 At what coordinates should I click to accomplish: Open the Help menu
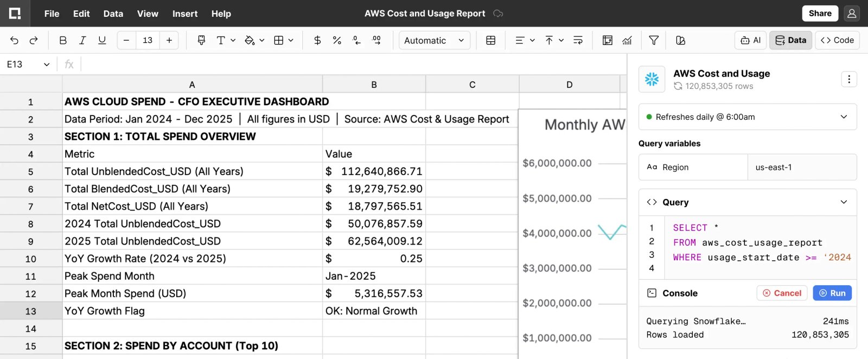tap(221, 14)
